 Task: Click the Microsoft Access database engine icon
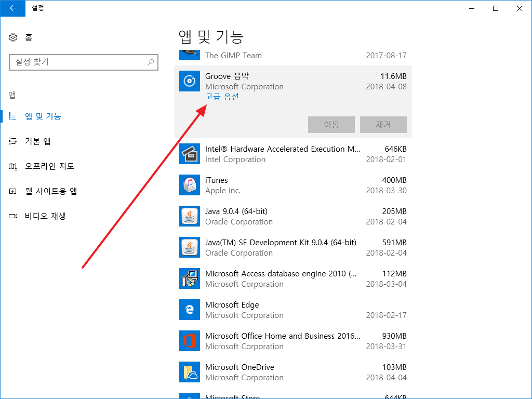click(189, 278)
